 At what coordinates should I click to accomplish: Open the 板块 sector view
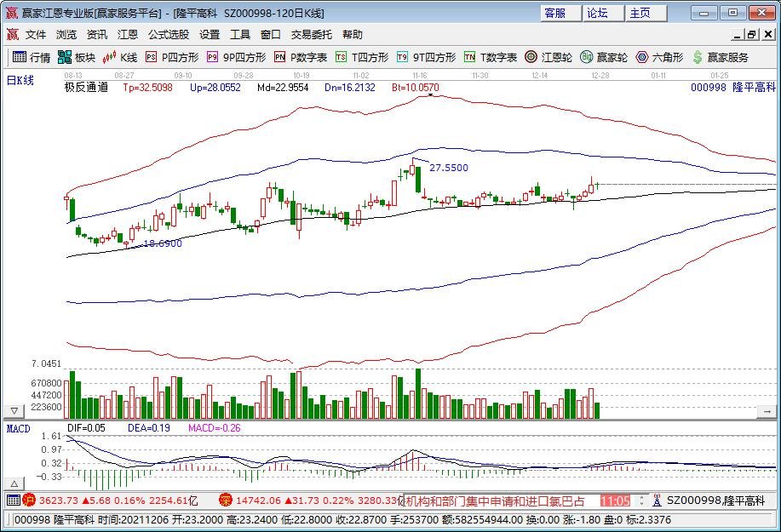[76, 57]
